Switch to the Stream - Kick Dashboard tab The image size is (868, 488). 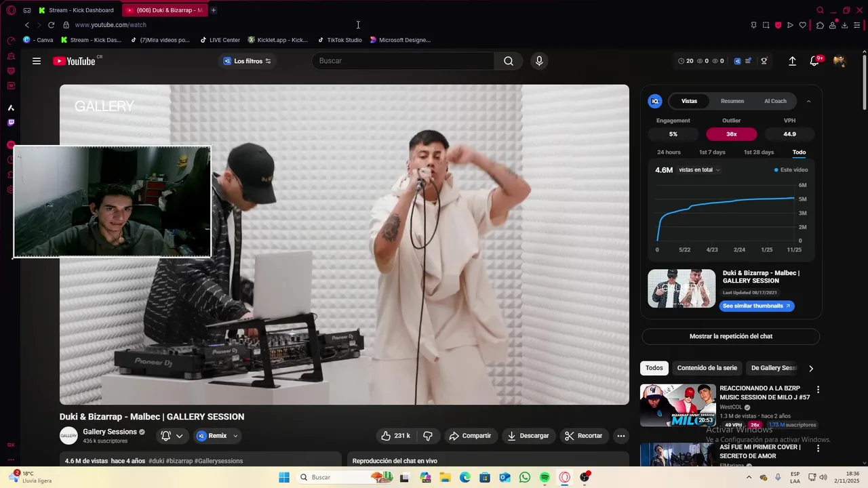(x=77, y=10)
